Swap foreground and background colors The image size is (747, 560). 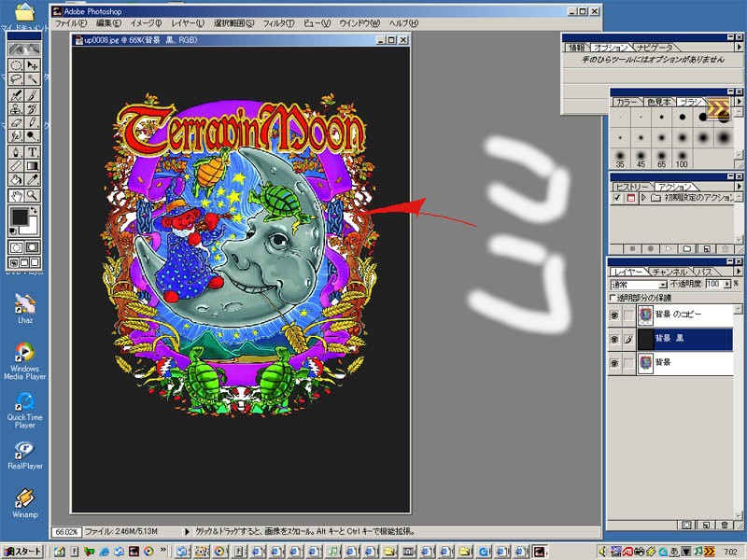coord(34,210)
